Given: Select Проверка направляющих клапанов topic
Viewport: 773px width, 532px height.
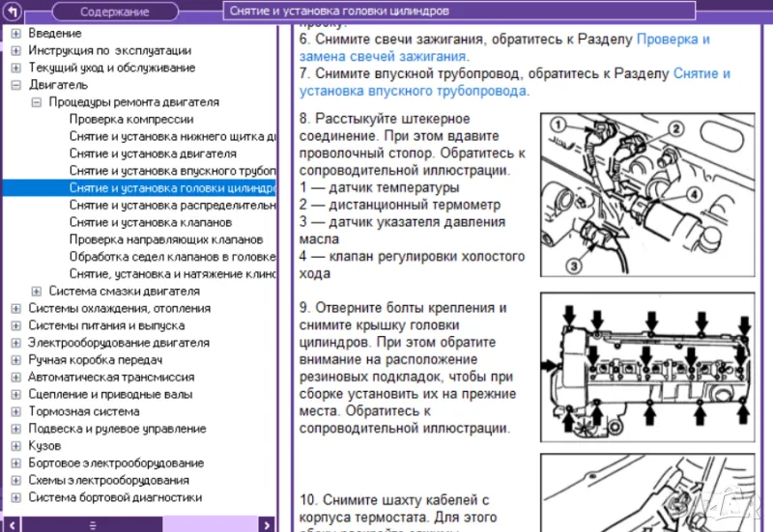Looking at the screenshot, I should pos(165,239).
